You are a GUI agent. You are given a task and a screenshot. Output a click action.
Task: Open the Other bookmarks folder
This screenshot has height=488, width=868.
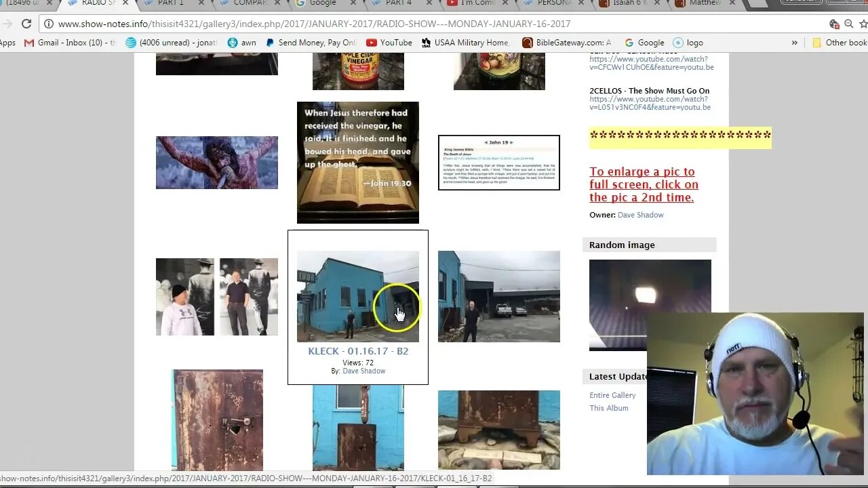pos(840,42)
